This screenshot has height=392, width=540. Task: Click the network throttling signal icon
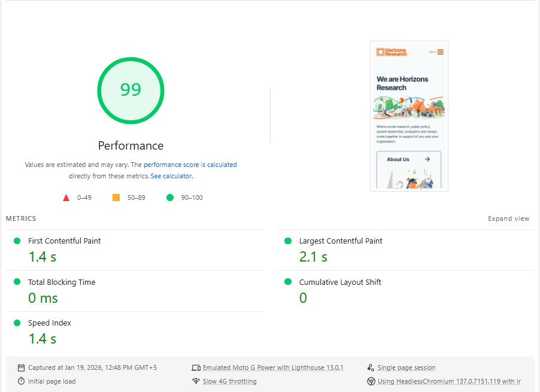(196, 381)
